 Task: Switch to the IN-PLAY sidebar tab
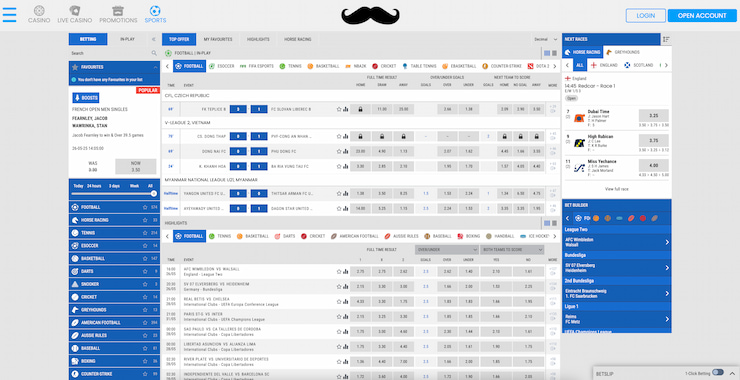pyautogui.click(x=127, y=39)
